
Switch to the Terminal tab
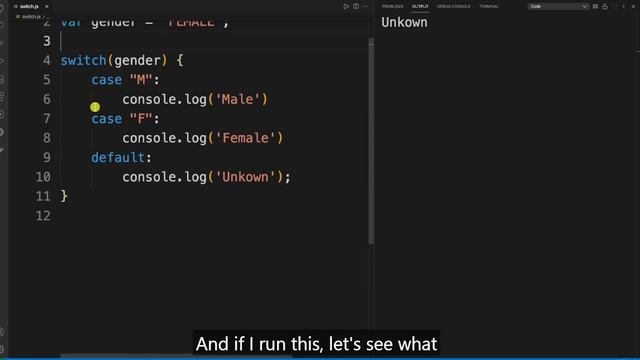coord(489,7)
